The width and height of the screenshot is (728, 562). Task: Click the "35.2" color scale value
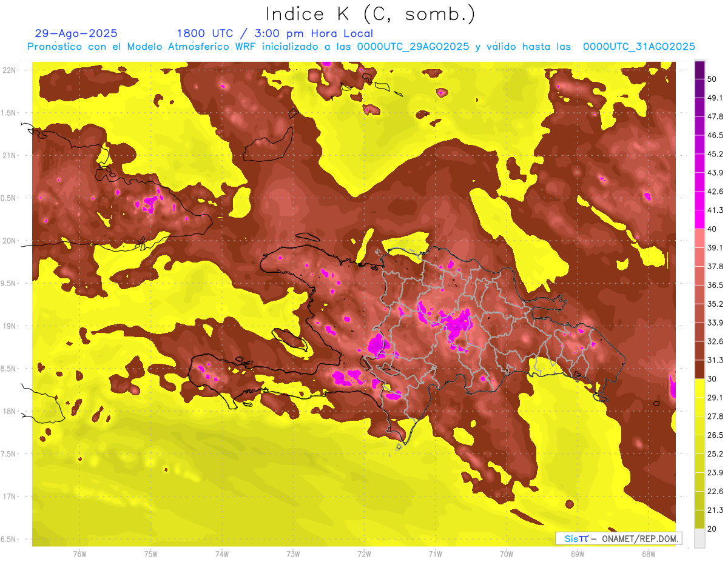pos(715,304)
